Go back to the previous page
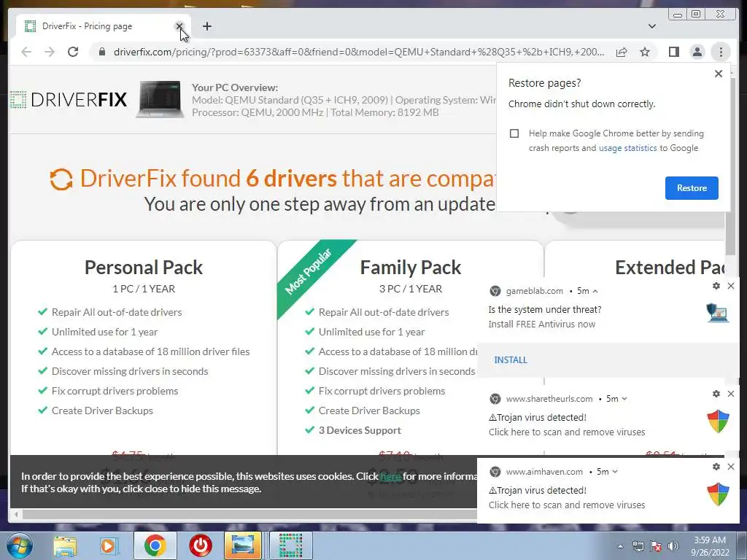 click(26, 52)
